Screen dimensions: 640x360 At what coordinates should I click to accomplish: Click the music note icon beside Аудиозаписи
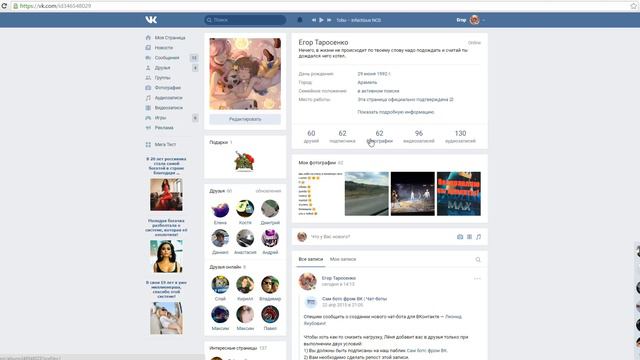point(148,98)
